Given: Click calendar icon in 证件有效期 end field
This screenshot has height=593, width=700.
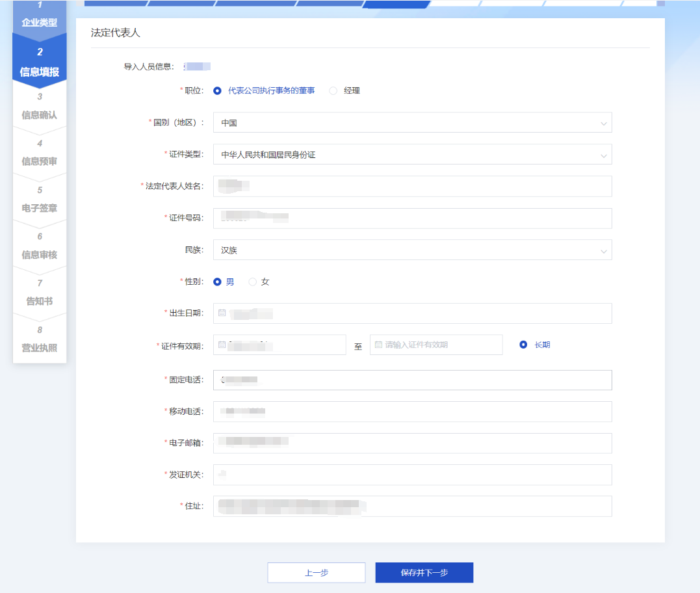Looking at the screenshot, I should (x=378, y=345).
